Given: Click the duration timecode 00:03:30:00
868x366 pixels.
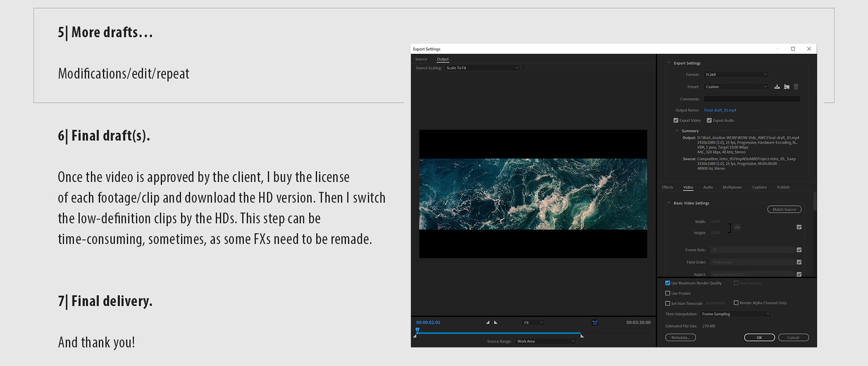Looking at the screenshot, I should click(638, 323).
